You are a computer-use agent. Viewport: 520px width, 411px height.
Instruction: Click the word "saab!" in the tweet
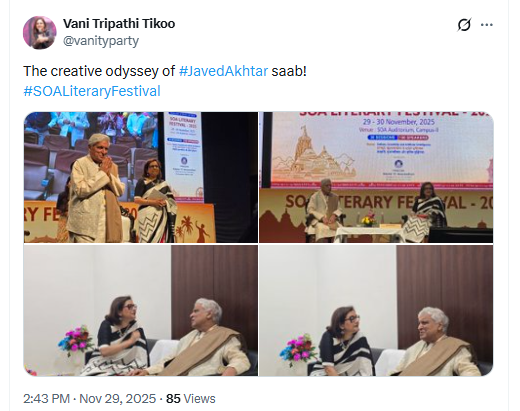tap(289, 71)
